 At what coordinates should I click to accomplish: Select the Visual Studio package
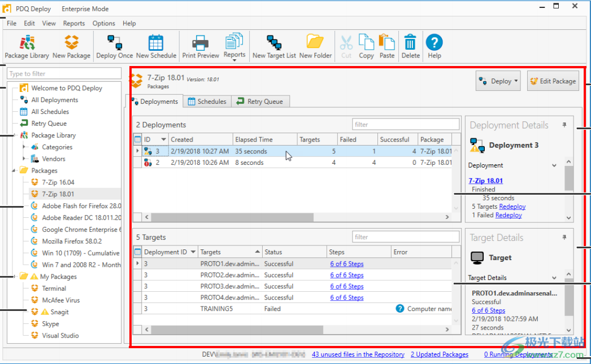(60, 335)
